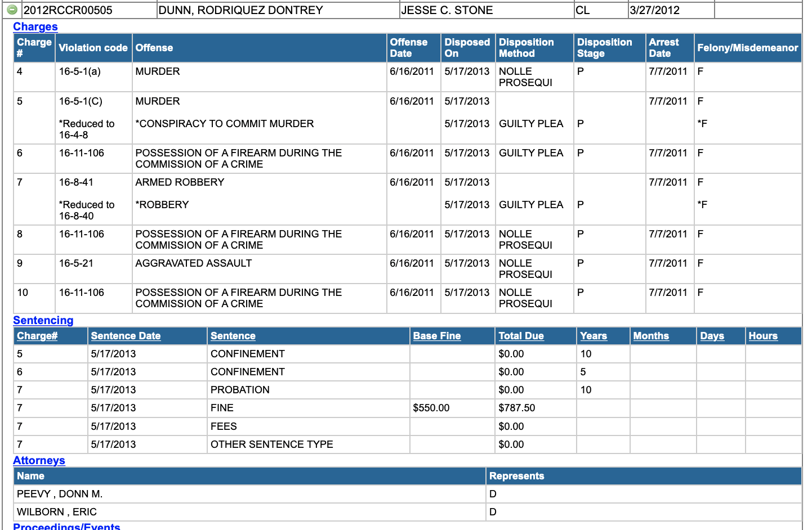Select the PROBATION sentence cell

309,390
